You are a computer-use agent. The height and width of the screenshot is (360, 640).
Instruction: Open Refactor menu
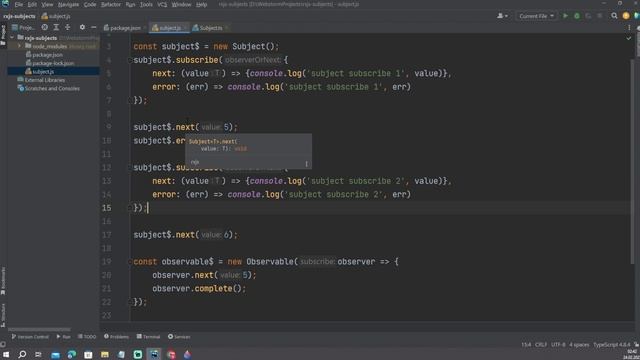[111, 4]
